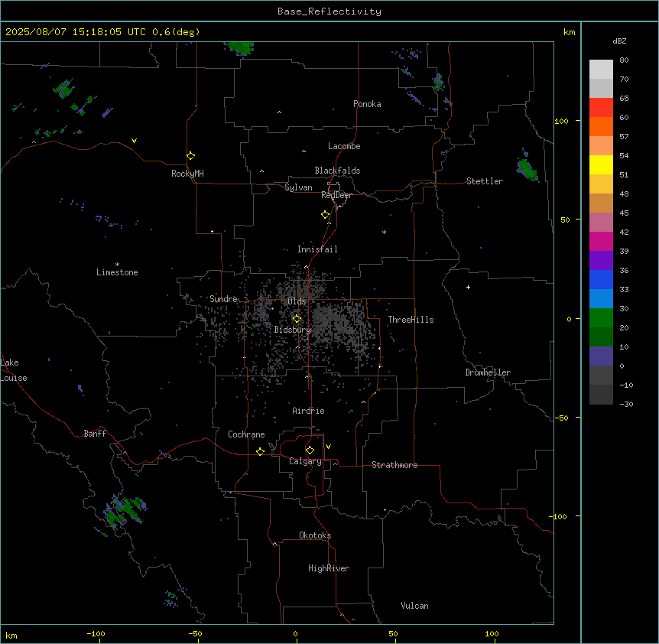Click the yellow diamond marker above RockyMH
Image resolution: width=659 pixels, height=644 pixels.
click(190, 155)
